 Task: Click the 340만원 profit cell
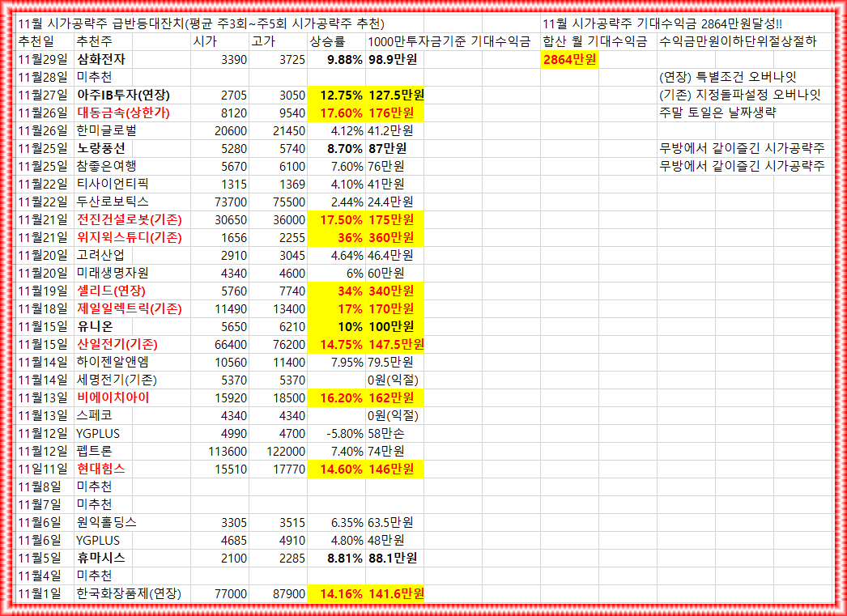[x=395, y=291]
